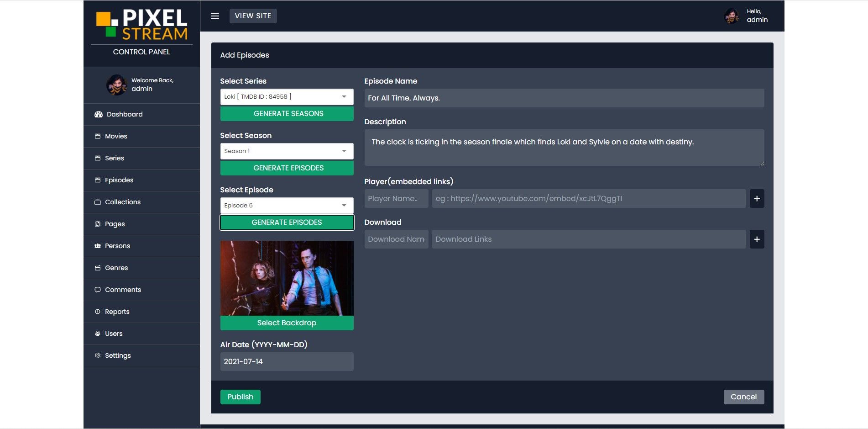Click the Pages icon in sidebar
Screen dimensions: 868x429
point(98,224)
